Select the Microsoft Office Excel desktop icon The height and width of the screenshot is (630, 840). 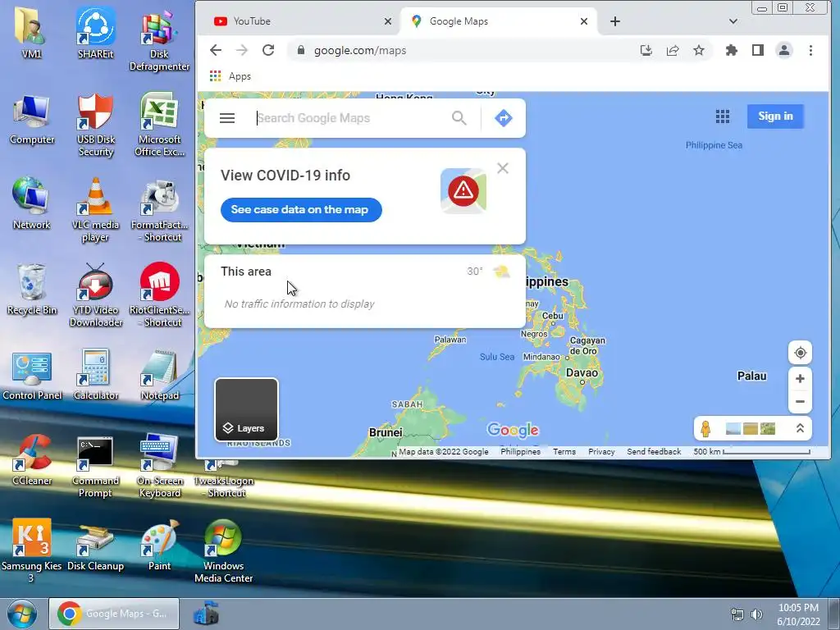159,125
